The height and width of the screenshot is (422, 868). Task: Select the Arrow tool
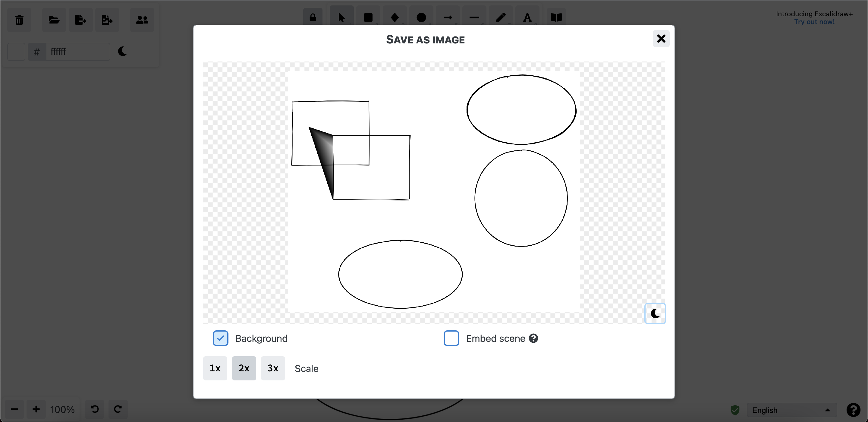tap(447, 17)
